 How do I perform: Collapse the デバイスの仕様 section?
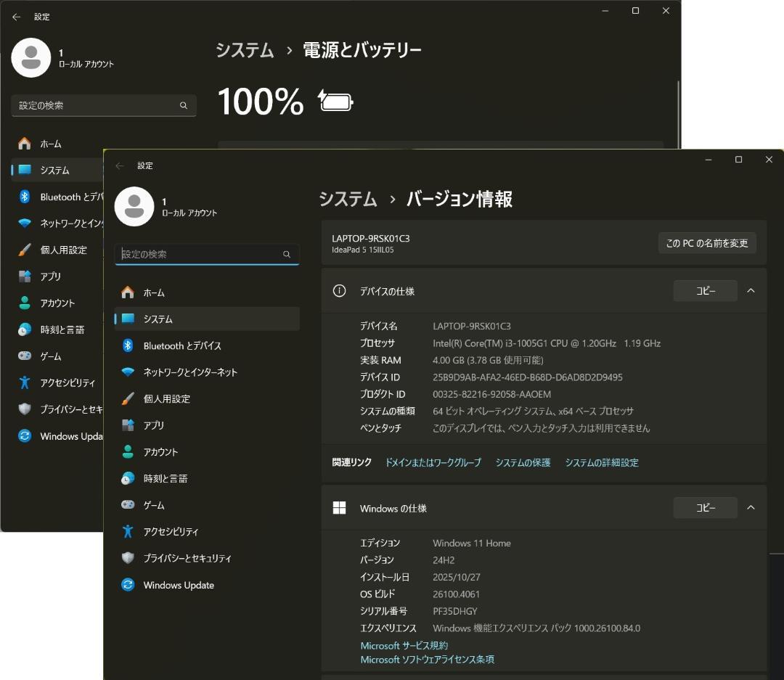point(751,290)
